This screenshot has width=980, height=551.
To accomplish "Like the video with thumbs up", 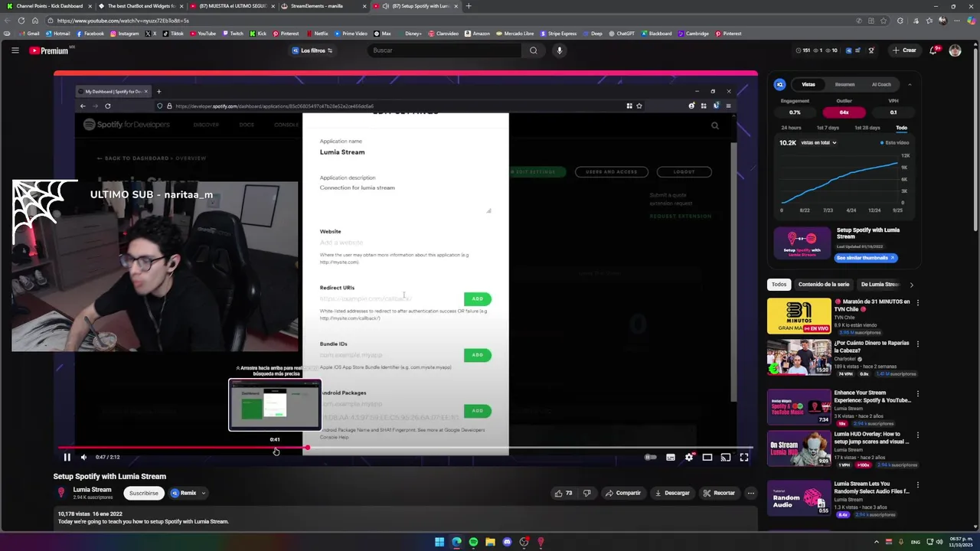I will (x=563, y=493).
